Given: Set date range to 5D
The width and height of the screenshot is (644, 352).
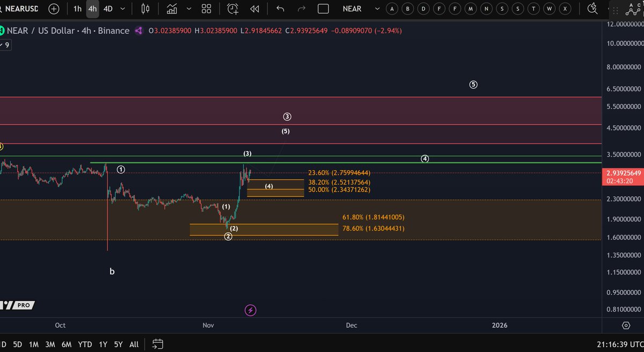Looking at the screenshot, I should [x=18, y=344].
